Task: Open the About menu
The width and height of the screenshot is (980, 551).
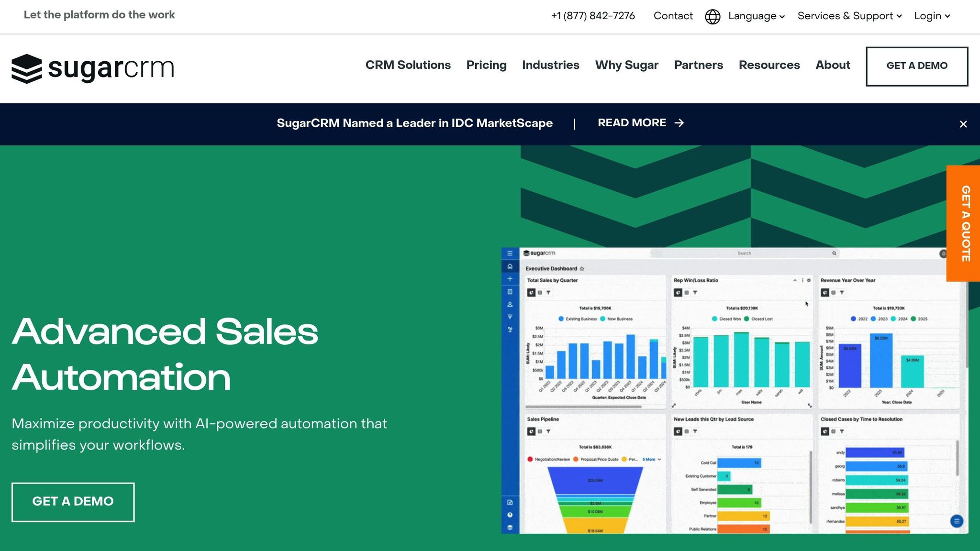Action: click(x=833, y=65)
